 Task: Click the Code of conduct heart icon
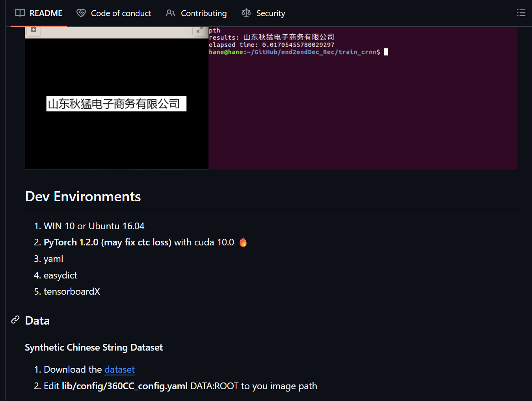coord(81,13)
